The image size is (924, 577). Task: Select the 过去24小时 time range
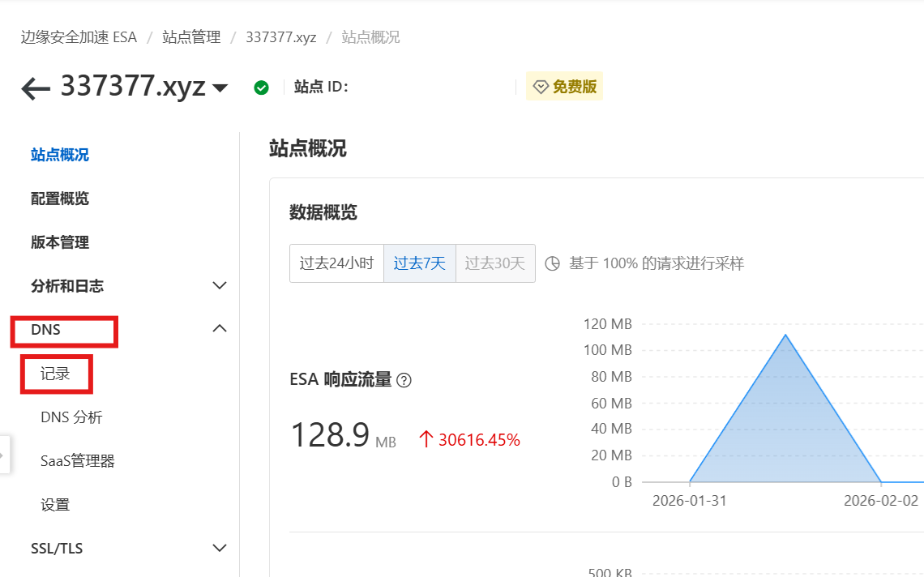tap(336, 263)
